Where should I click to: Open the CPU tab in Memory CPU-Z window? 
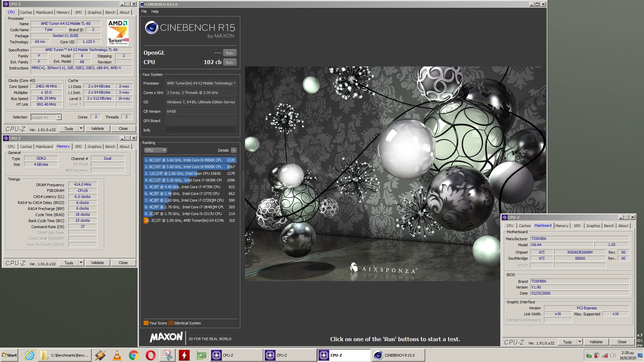pyautogui.click(x=11, y=147)
